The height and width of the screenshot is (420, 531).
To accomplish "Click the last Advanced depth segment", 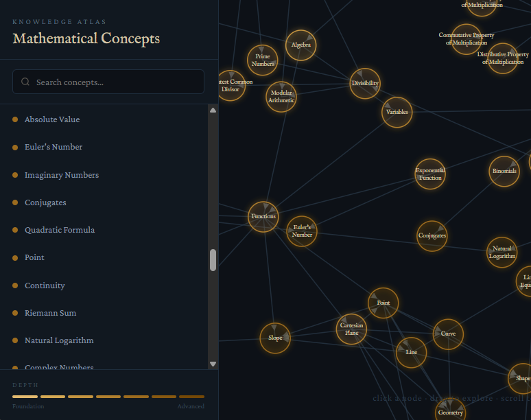I will [x=191, y=397].
